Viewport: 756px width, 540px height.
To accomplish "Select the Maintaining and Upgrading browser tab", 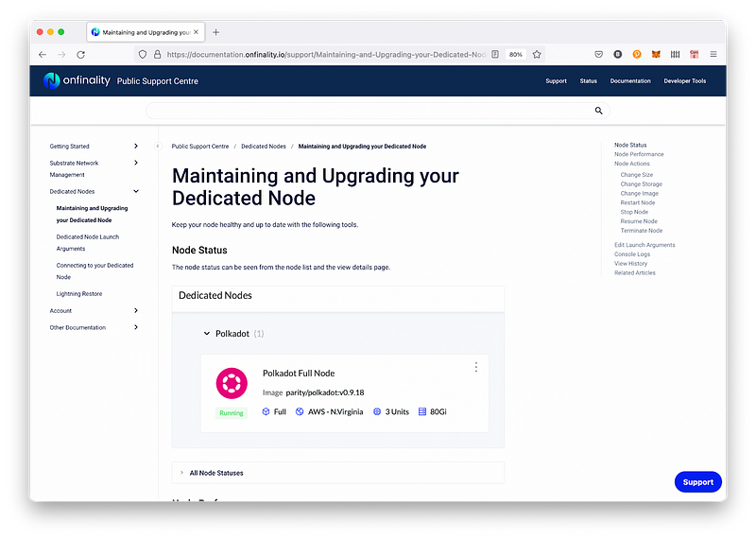I will (146, 32).
